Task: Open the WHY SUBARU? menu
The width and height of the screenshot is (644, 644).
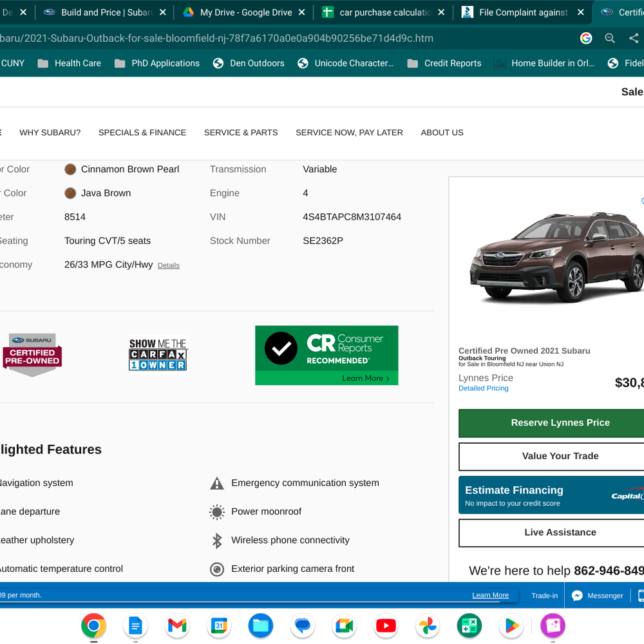Action: coord(50,133)
